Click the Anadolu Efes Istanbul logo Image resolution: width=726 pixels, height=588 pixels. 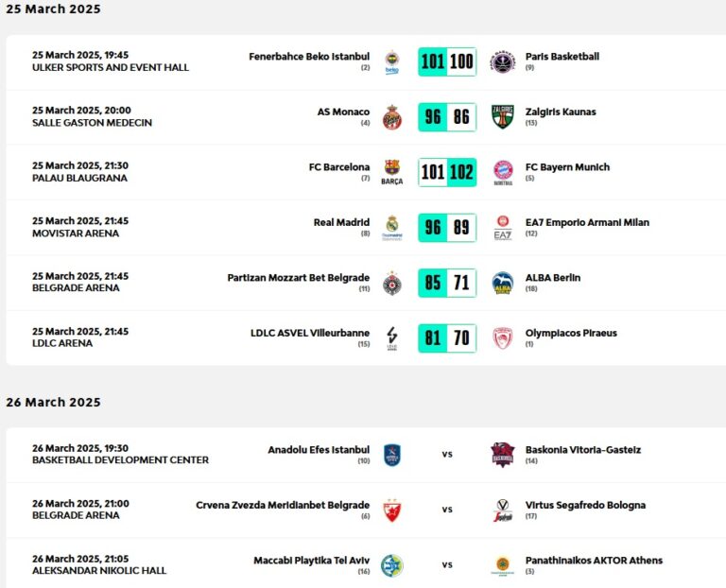pos(391,455)
